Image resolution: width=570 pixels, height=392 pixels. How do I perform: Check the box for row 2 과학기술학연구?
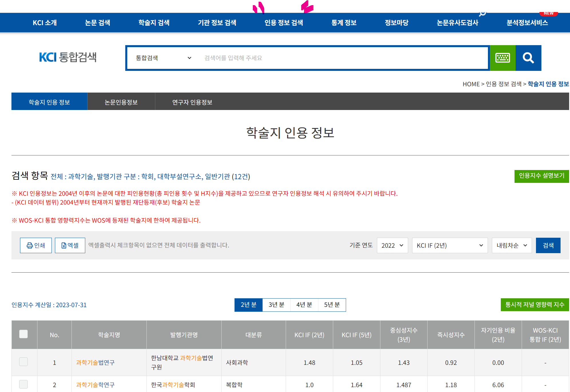pos(23,384)
